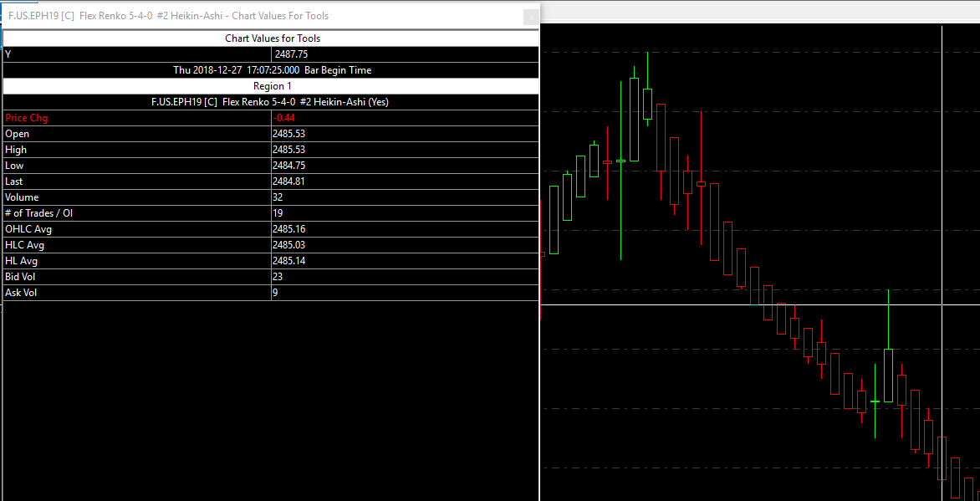This screenshot has height=501, width=980.
Task: Click the green candle with the highest wick
Action: (647, 104)
